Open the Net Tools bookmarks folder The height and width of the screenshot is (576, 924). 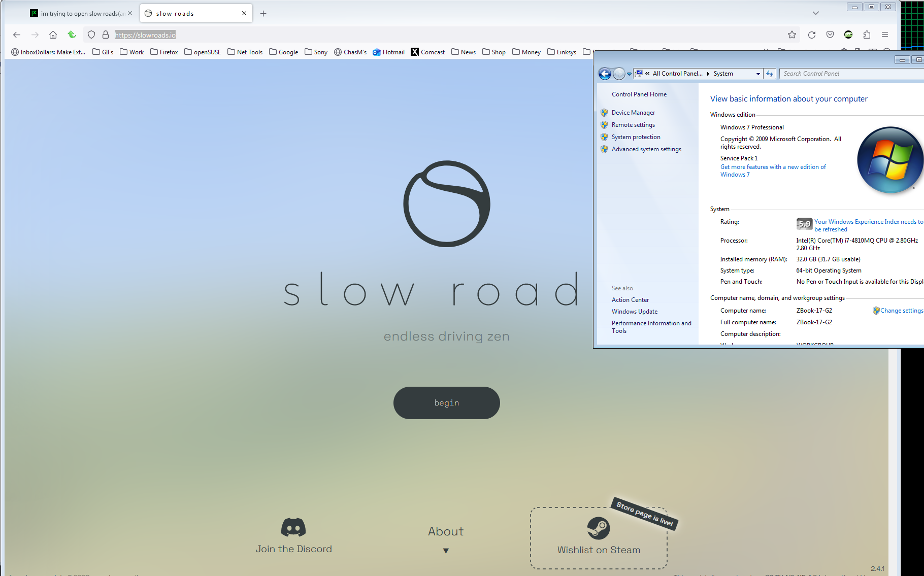tap(245, 52)
